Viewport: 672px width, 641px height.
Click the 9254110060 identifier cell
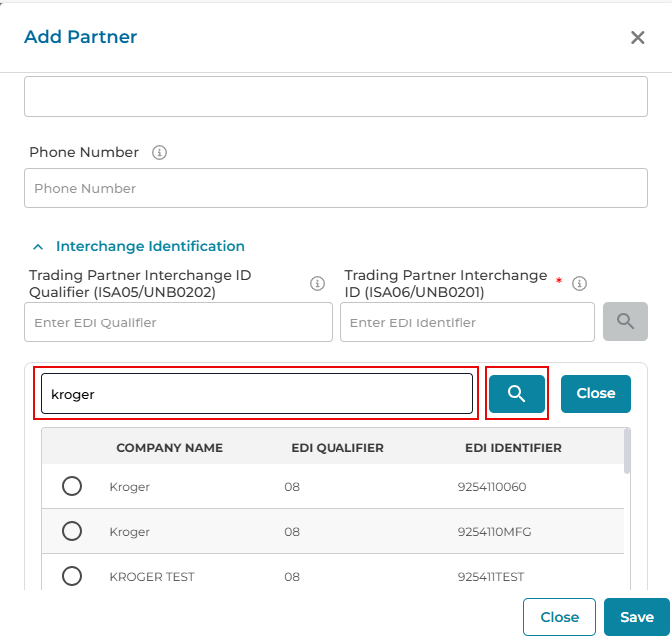[x=492, y=487]
